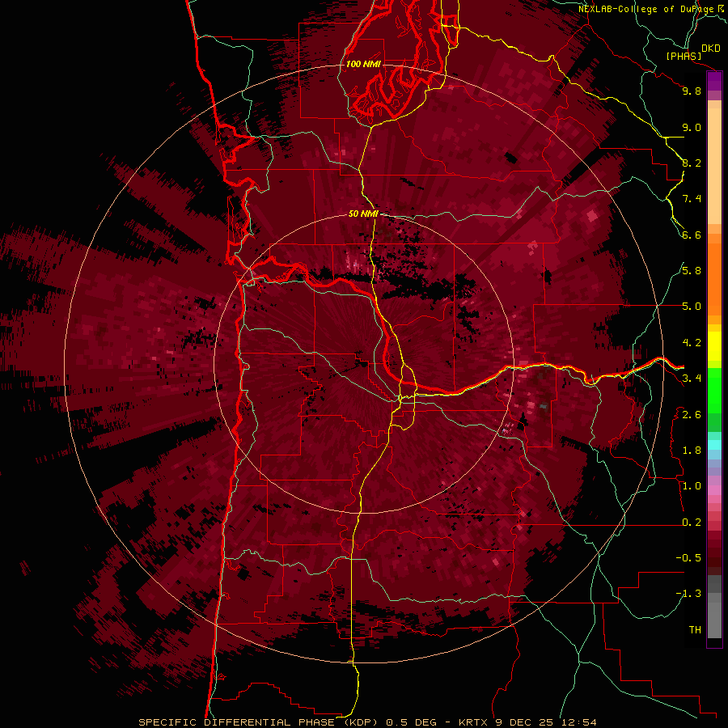Pick the pink band of the color scale
728x728 pixels.
[x=714, y=490]
